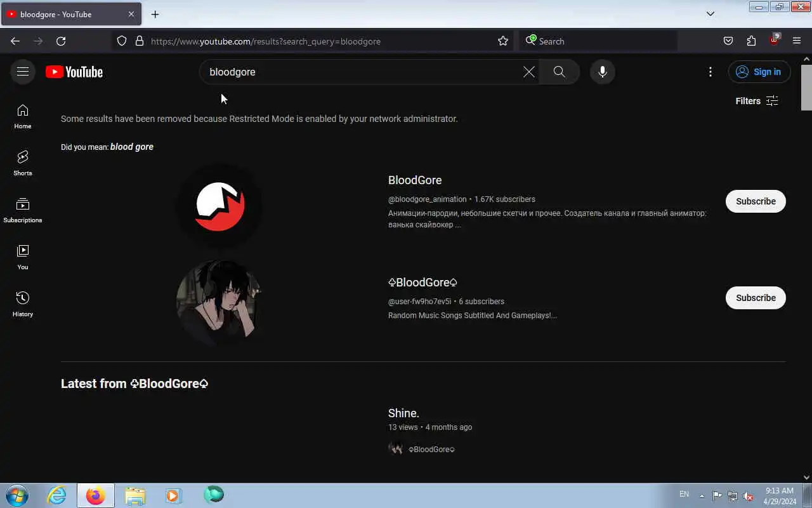Click the Restricted Mode notice text
812x508 pixels.
coord(259,119)
